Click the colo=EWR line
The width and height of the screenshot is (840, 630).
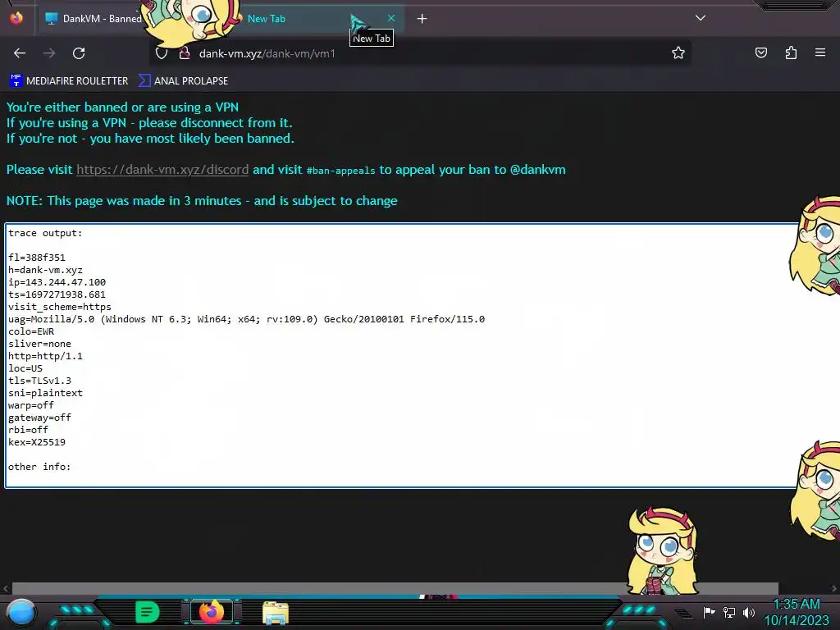coord(31,331)
